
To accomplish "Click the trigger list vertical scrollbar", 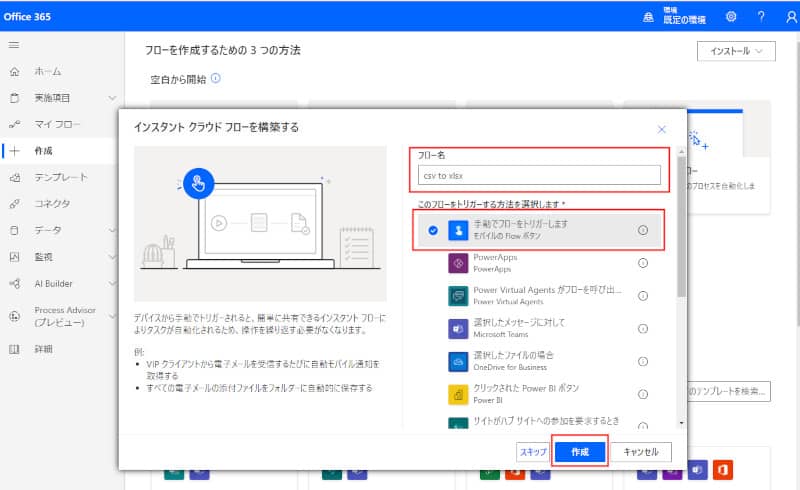I will [x=681, y=227].
